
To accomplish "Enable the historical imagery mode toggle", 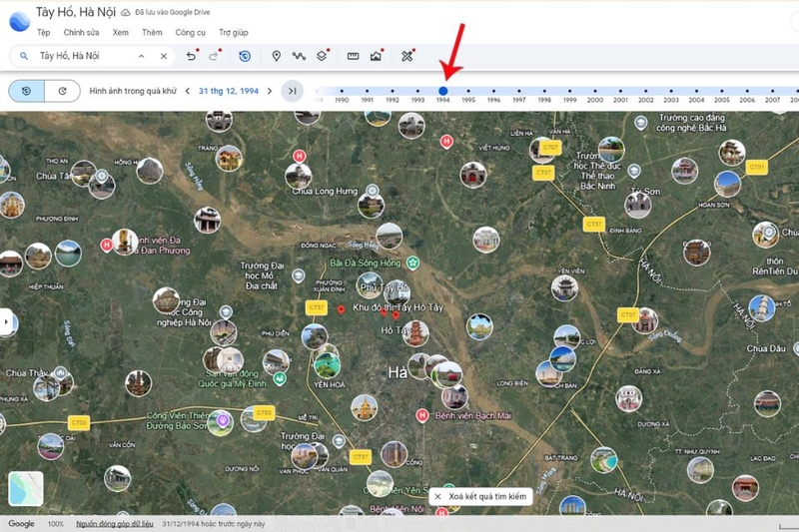I will tap(27, 91).
